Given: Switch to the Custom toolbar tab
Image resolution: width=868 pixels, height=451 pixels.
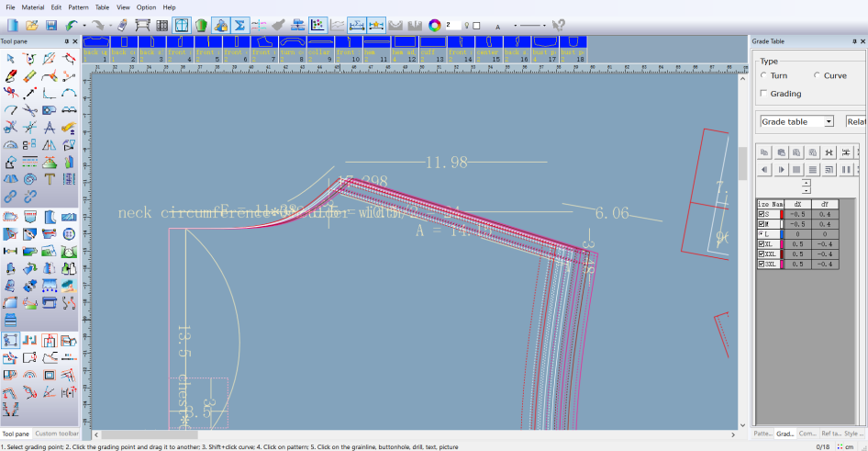Looking at the screenshot, I should click(56, 434).
